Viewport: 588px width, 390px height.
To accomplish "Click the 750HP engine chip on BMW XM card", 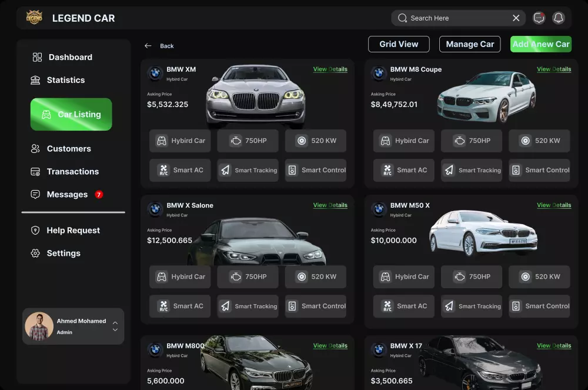I will pos(248,141).
